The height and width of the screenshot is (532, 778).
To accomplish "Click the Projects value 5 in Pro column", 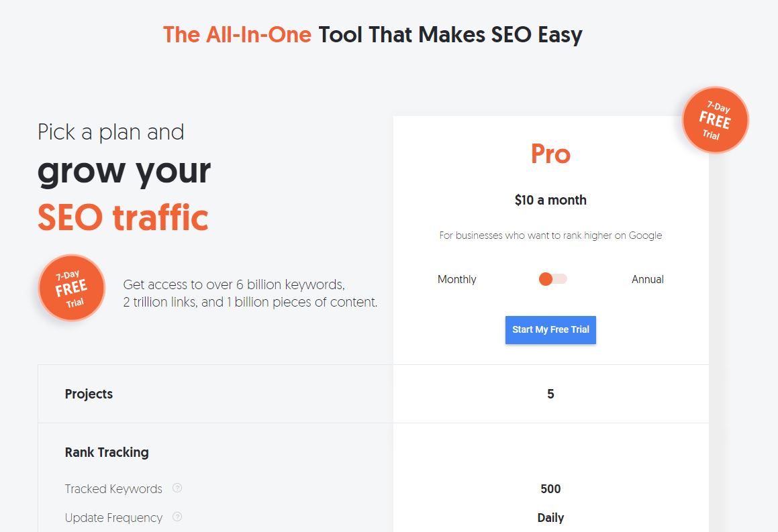I will 550,394.
